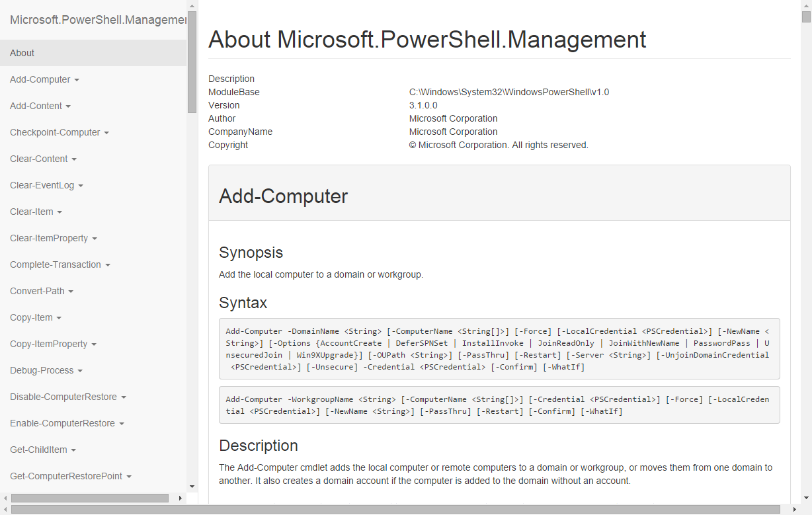This screenshot has height=515, width=812.
Task: Click the Microsoft.PowerShell.Management sidebar title
Action: [x=99, y=20]
